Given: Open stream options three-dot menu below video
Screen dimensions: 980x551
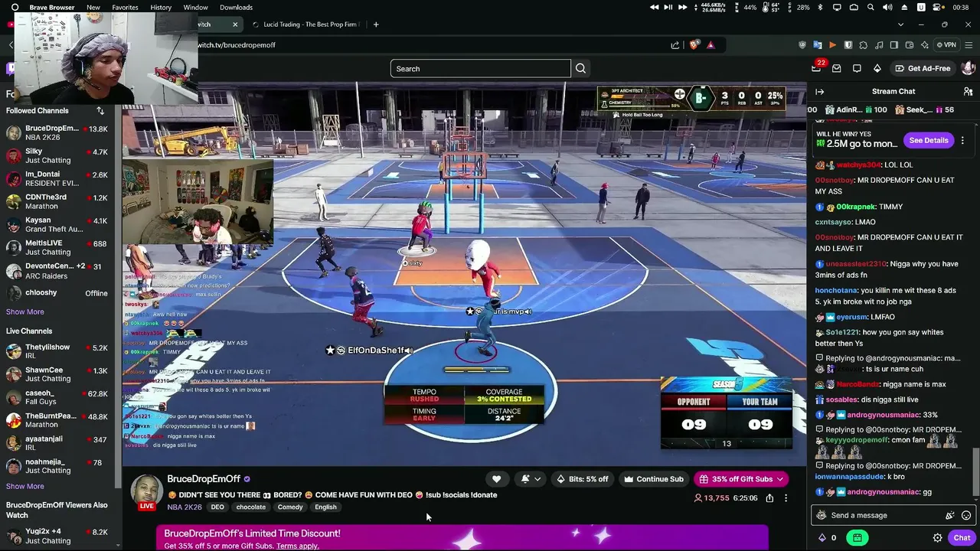Looking at the screenshot, I should pyautogui.click(x=786, y=498).
